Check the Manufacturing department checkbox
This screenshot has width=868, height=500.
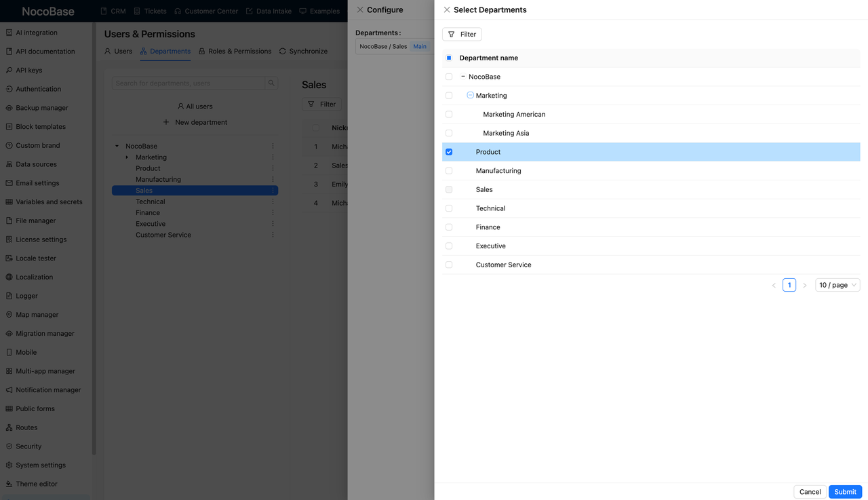click(449, 171)
